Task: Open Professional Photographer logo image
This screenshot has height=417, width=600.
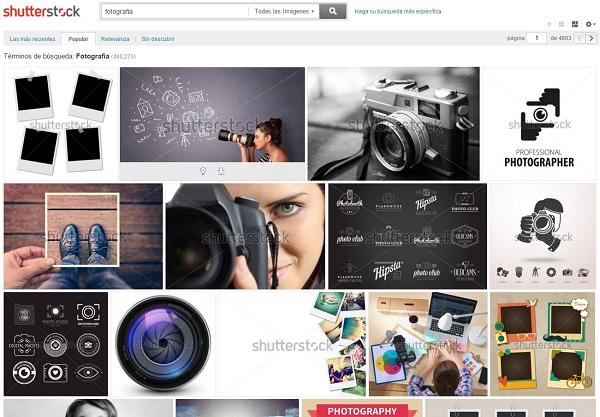Action: coord(539,124)
